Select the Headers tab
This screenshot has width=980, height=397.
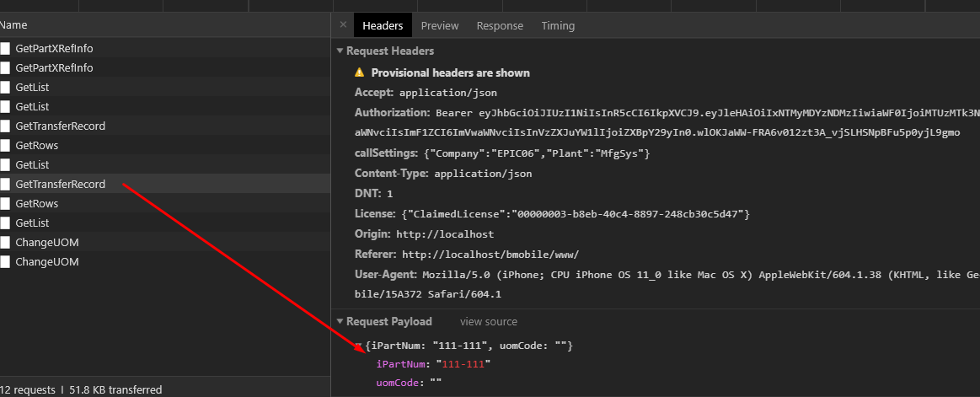pos(383,25)
